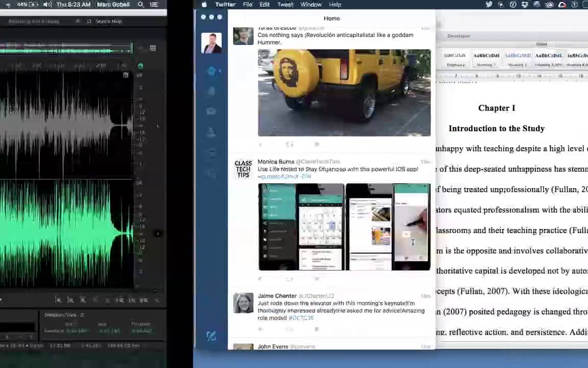The width and height of the screenshot is (588, 368).
Task: Retweet Jaime Chanter's tweet
Action: 289,329
